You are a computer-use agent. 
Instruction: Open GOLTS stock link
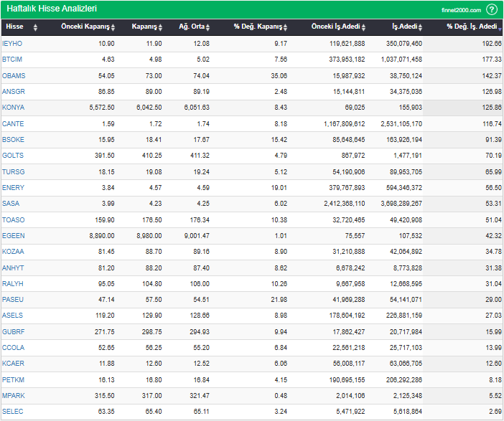click(x=12, y=156)
